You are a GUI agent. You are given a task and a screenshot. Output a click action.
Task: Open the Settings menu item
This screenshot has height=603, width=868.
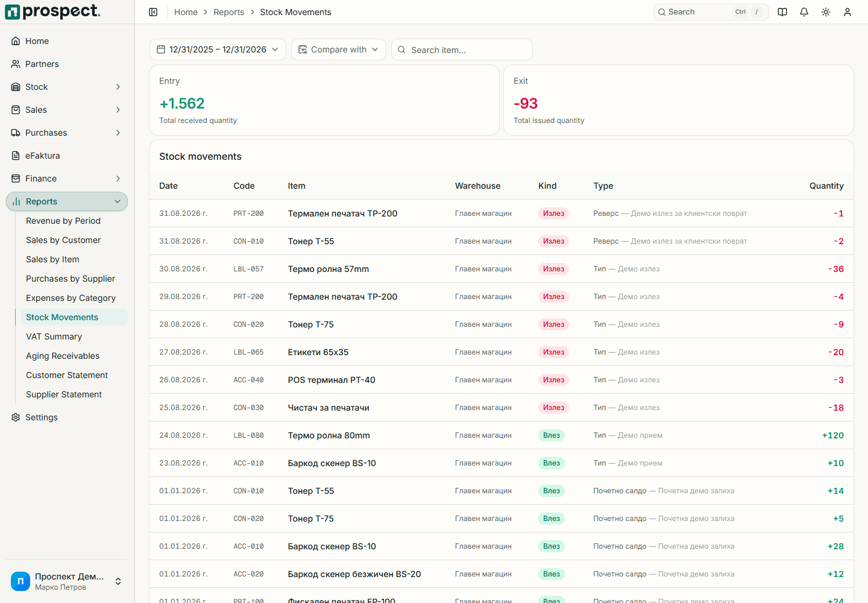click(66, 417)
